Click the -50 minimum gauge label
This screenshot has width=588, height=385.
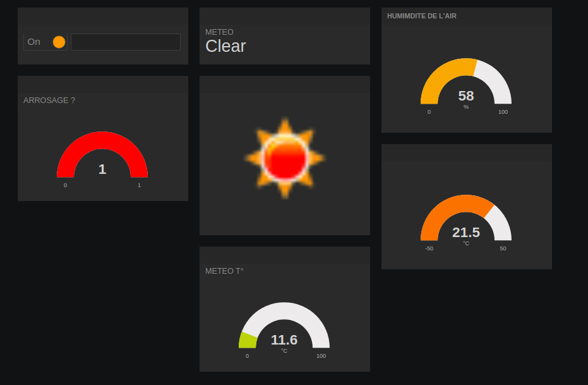[x=429, y=248]
